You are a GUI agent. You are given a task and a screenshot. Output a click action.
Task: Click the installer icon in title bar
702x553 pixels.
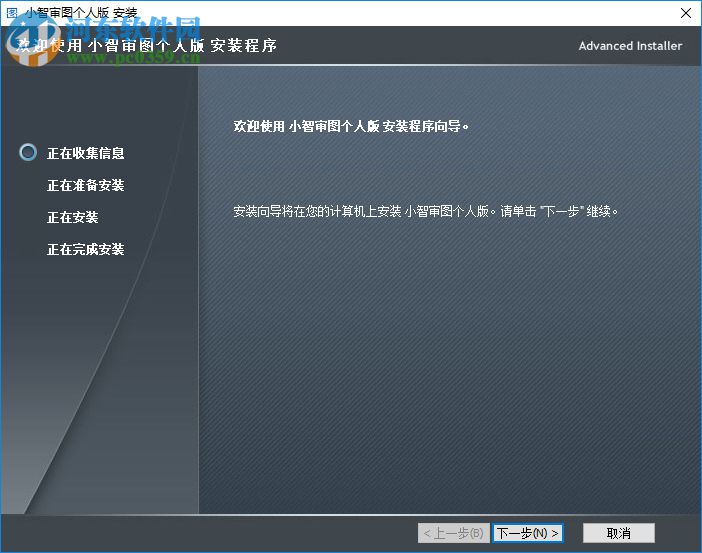[x=12, y=13]
